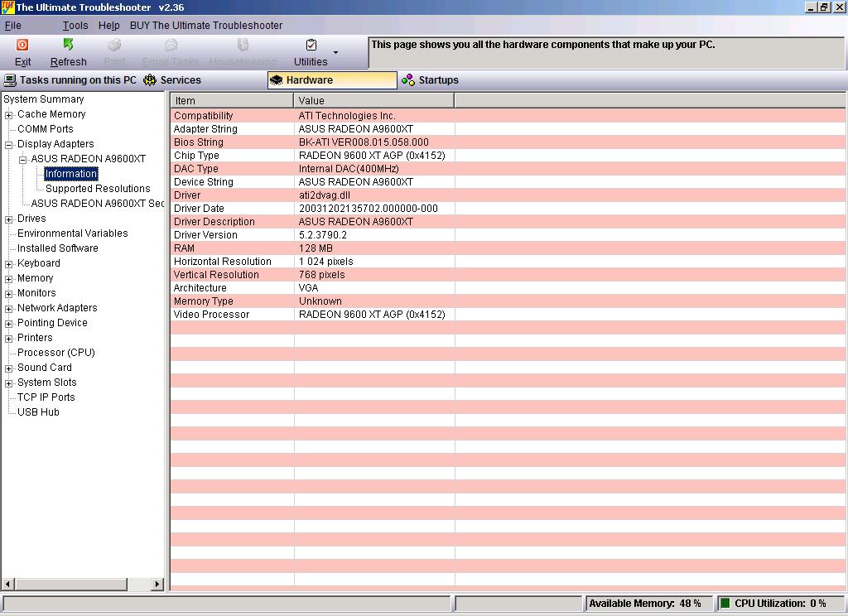This screenshot has width=848, height=616.
Task: Click Memory Type Unknown value
Action: (320, 301)
